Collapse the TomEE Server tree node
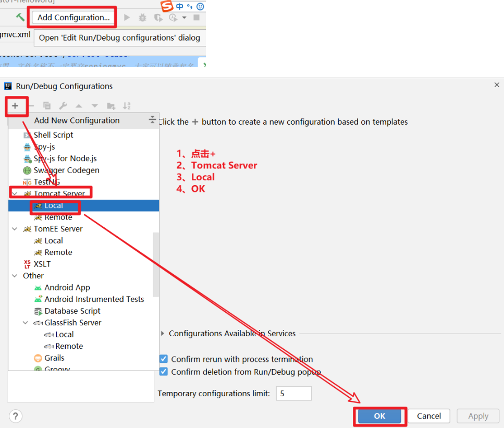 (15, 229)
